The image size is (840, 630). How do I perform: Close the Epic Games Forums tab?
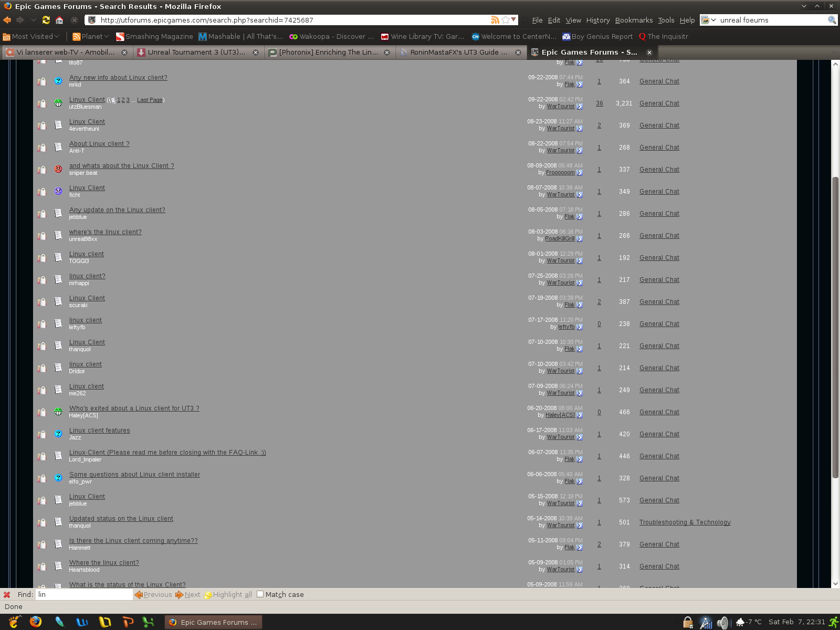click(649, 52)
